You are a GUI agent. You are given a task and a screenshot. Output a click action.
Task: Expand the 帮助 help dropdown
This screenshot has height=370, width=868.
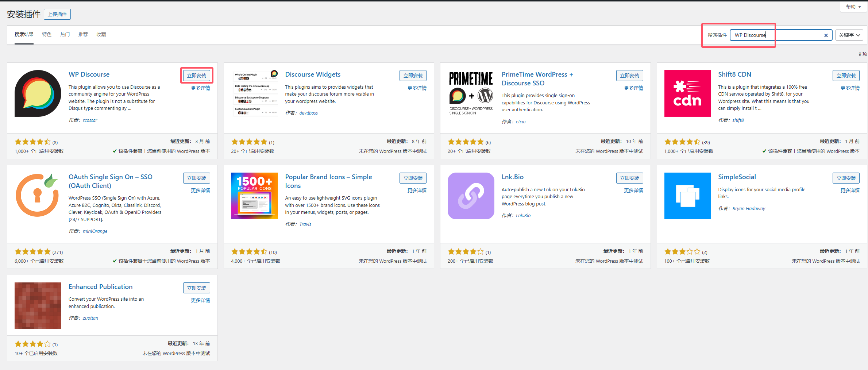coord(853,7)
